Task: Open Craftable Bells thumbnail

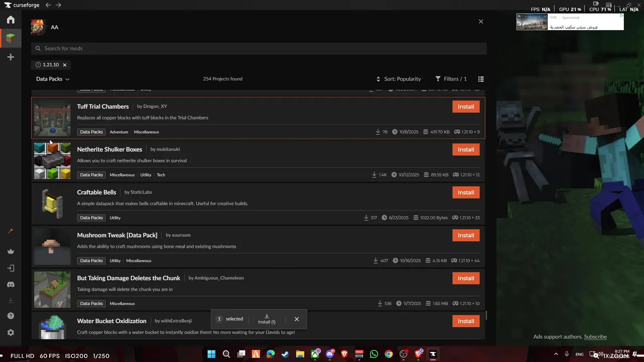Action: (x=52, y=204)
